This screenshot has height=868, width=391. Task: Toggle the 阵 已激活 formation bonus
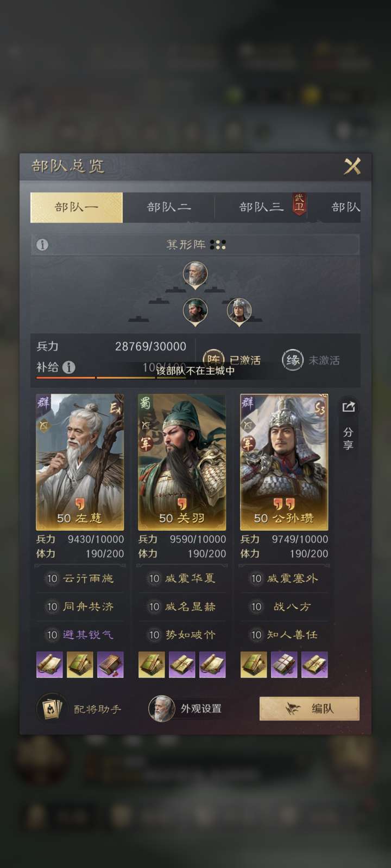(x=231, y=360)
